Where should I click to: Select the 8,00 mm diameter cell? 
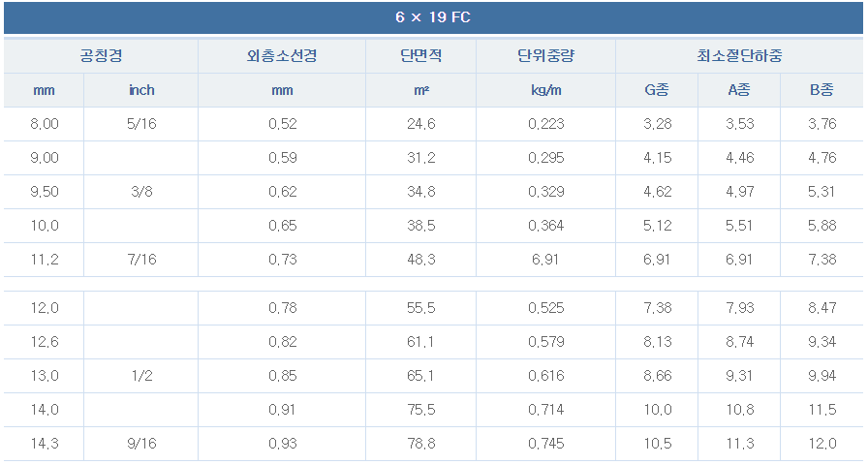tap(45, 124)
